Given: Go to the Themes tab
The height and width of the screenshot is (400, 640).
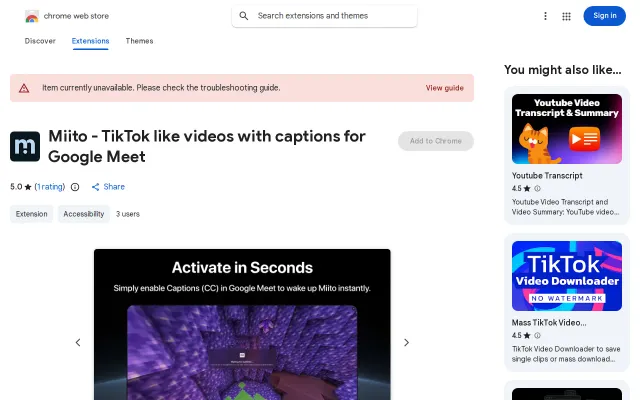Looking at the screenshot, I should coord(139,41).
